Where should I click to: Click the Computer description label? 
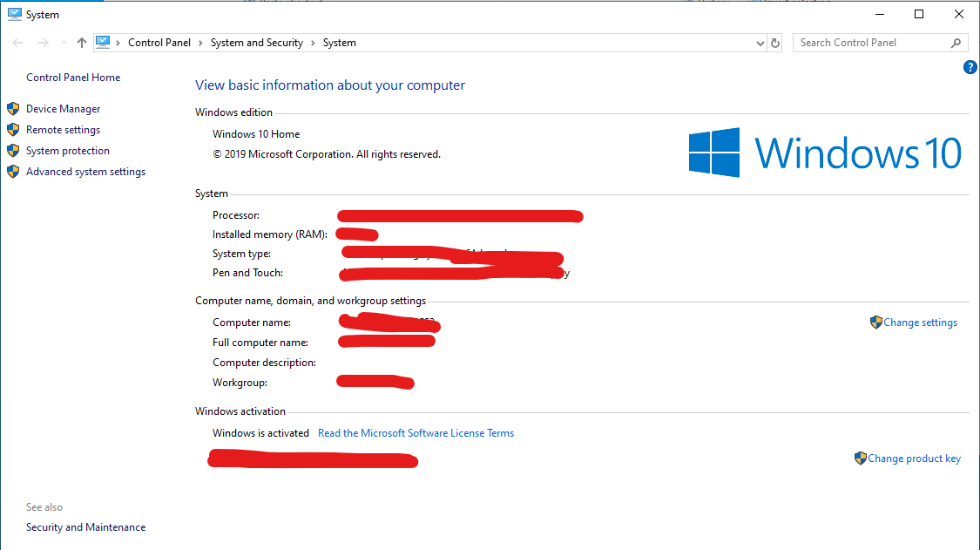click(264, 363)
